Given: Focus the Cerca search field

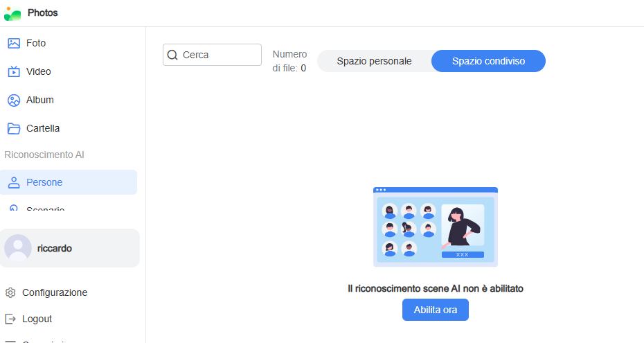Looking at the screenshot, I should [x=212, y=55].
